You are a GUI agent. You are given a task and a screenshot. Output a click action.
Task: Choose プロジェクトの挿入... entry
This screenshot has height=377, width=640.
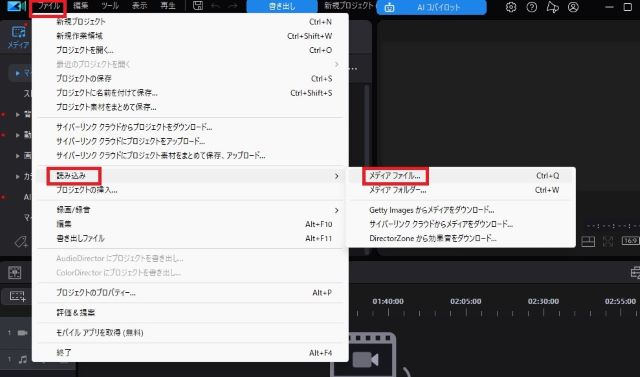190,190
